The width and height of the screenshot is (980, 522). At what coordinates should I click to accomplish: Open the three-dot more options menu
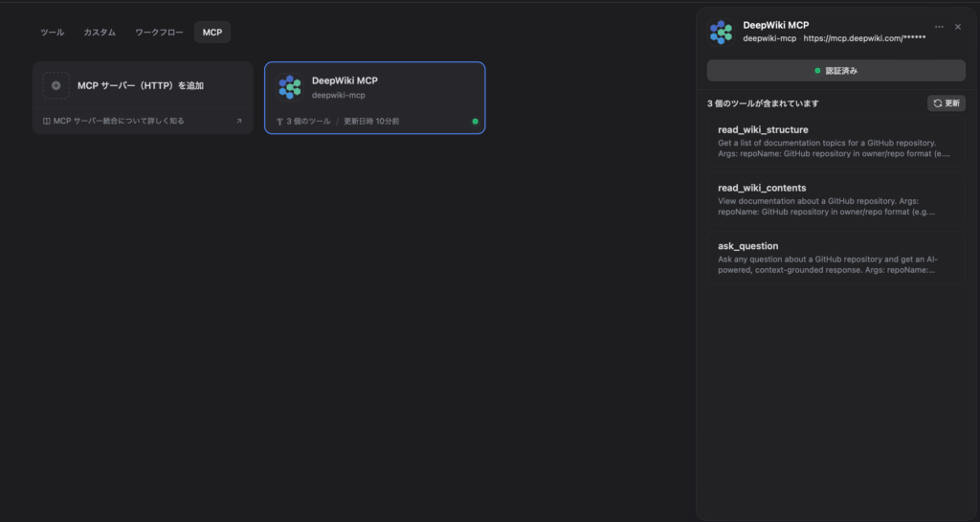point(940,27)
